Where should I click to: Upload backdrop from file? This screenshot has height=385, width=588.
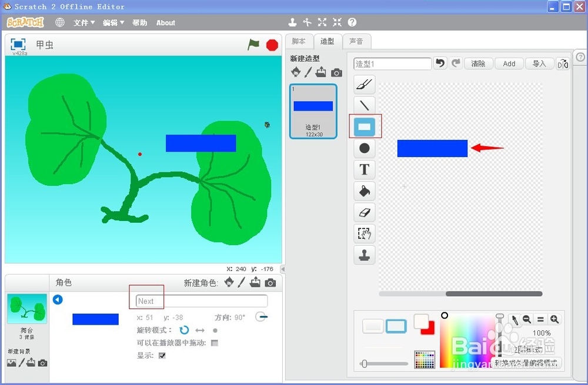[x=31, y=363]
